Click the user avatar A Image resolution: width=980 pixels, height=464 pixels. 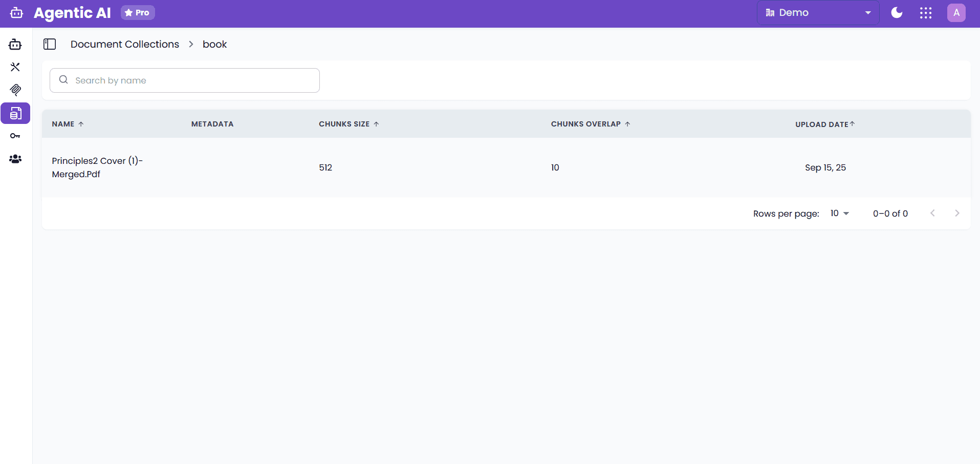coord(956,13)
